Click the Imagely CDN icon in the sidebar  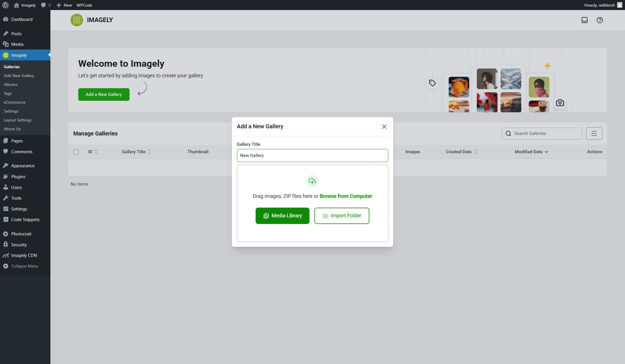(6, 255)
